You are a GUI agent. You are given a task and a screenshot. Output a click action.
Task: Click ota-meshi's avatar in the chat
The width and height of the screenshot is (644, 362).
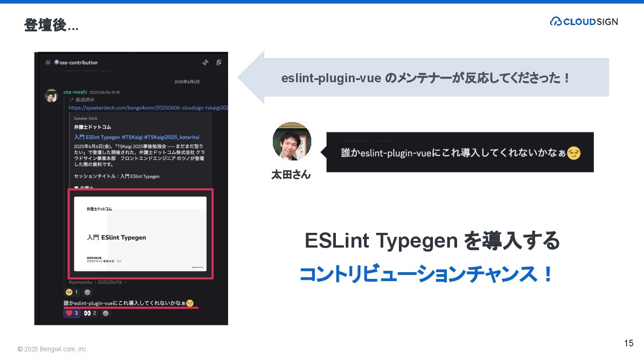51,96
